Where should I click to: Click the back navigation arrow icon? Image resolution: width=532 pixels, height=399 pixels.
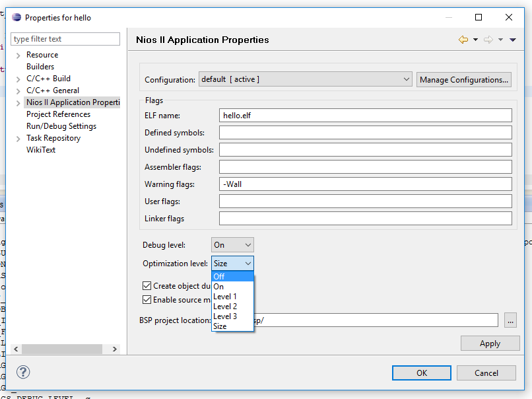pos(463,40)
